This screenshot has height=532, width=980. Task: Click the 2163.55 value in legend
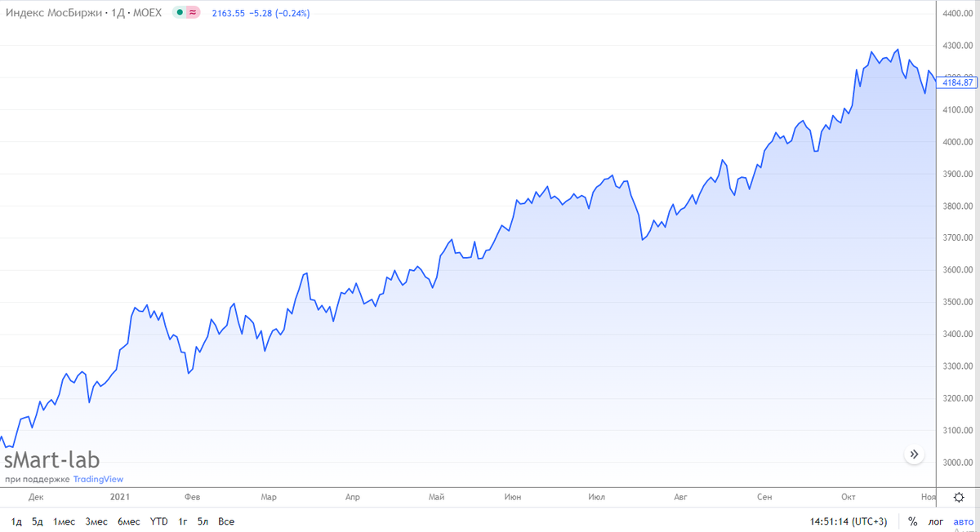[x=227, y=13]
